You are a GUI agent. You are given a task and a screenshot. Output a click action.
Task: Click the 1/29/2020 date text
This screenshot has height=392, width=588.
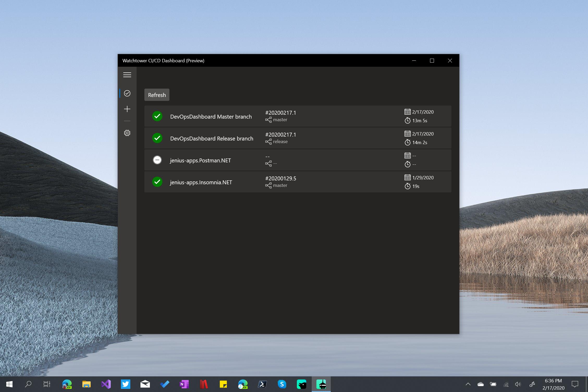tap(423, 178)
